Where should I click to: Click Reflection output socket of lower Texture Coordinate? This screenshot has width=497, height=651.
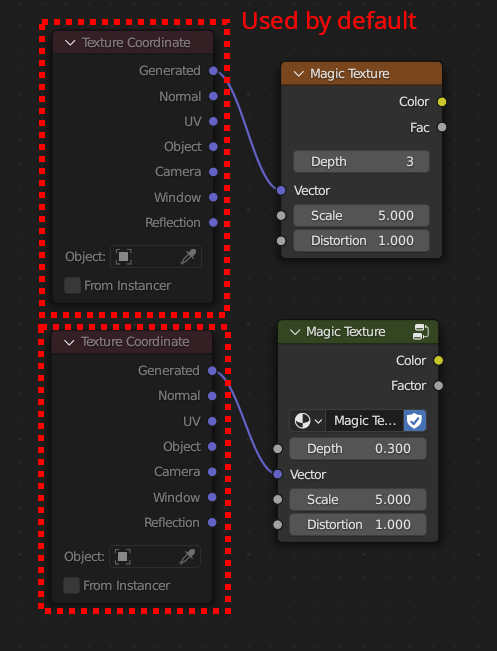[x=212, y=523]
